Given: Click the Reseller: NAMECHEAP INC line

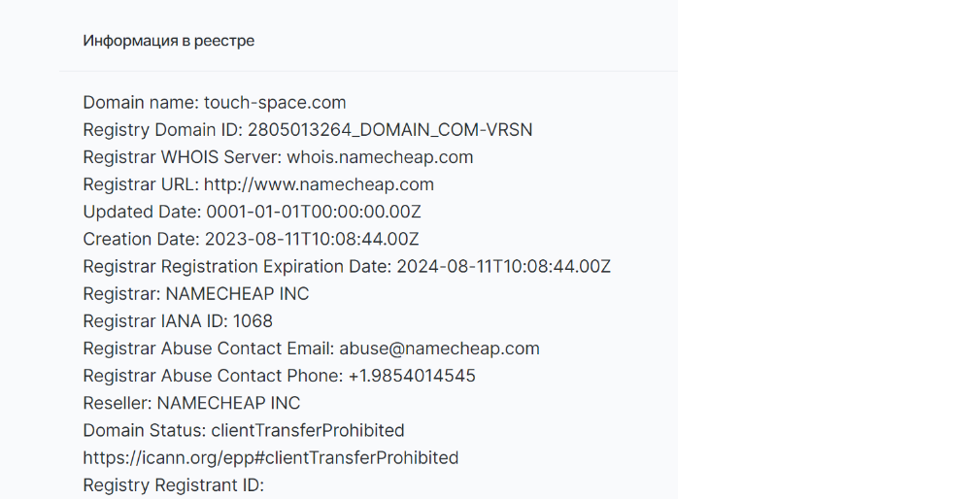Looking at the screenshot, I should click(192, 404).
